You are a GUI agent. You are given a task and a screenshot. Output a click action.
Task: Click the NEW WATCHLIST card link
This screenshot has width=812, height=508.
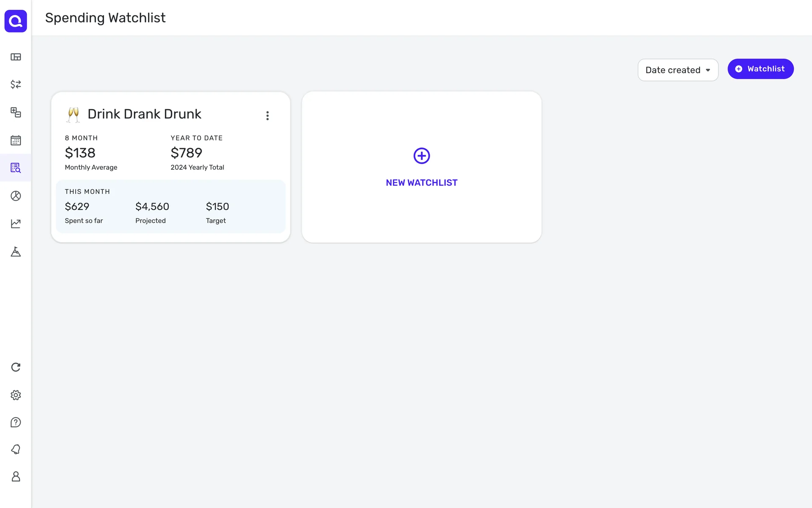coord(421,183)
